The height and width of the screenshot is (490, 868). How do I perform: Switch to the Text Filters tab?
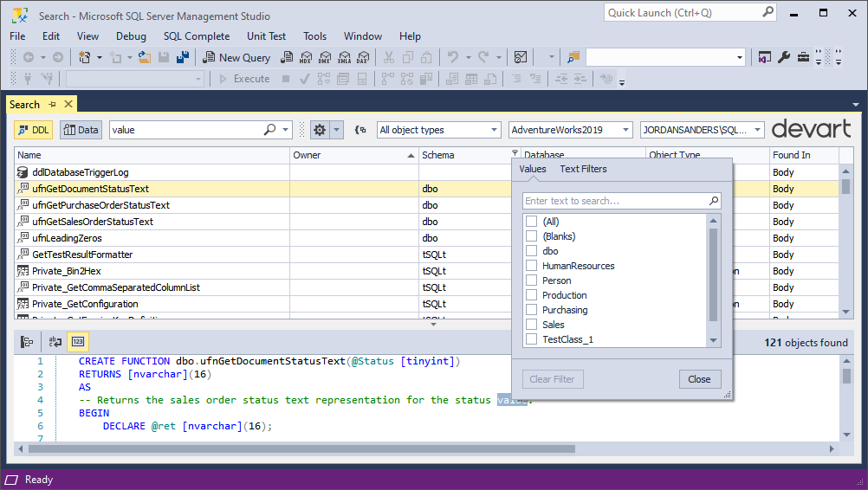(583, 169)
